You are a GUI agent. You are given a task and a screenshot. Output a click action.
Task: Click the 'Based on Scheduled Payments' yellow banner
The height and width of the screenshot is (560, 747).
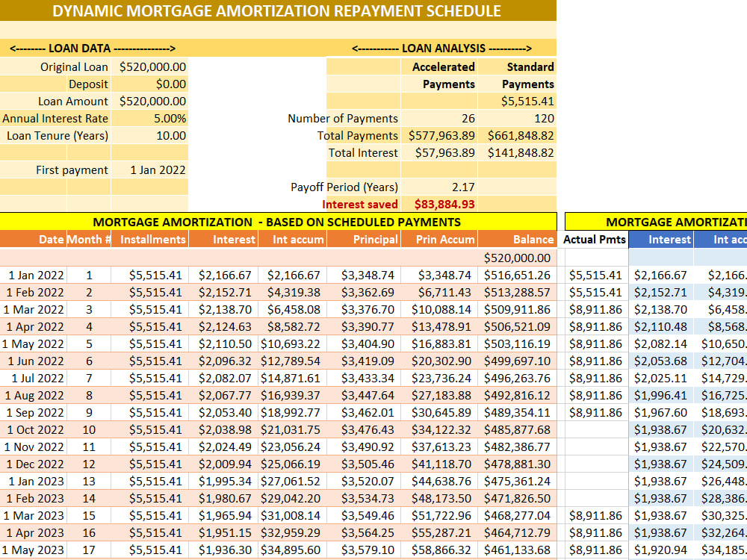278,222
